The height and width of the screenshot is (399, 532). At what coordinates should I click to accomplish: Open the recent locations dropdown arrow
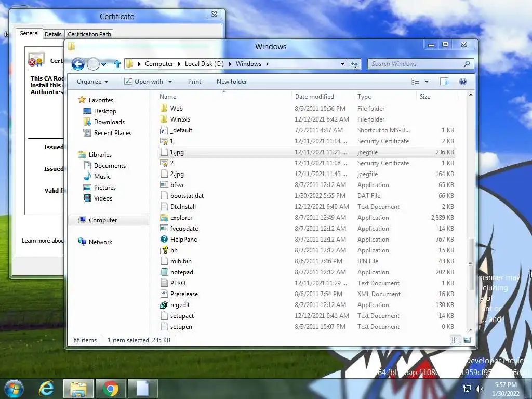pyautogui.click(x=104, y=64)
